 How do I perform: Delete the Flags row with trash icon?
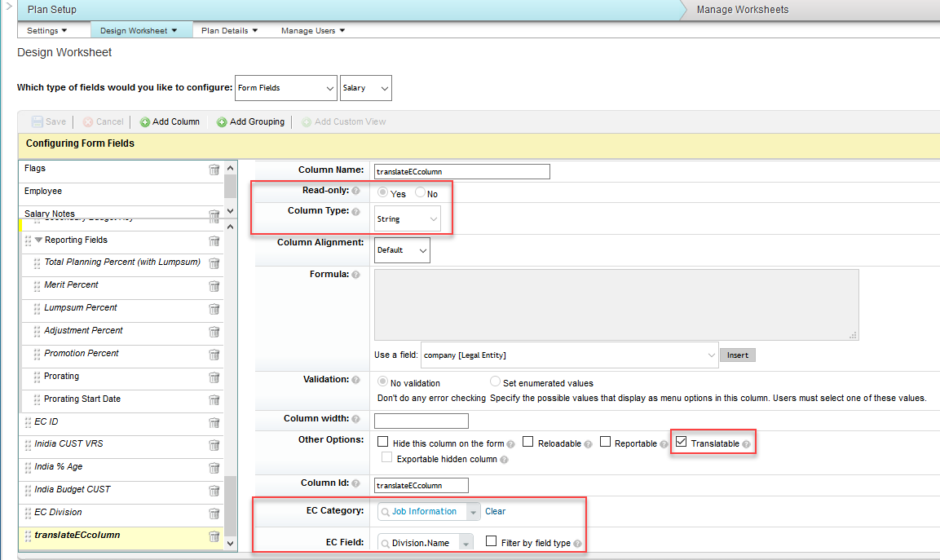214,170
